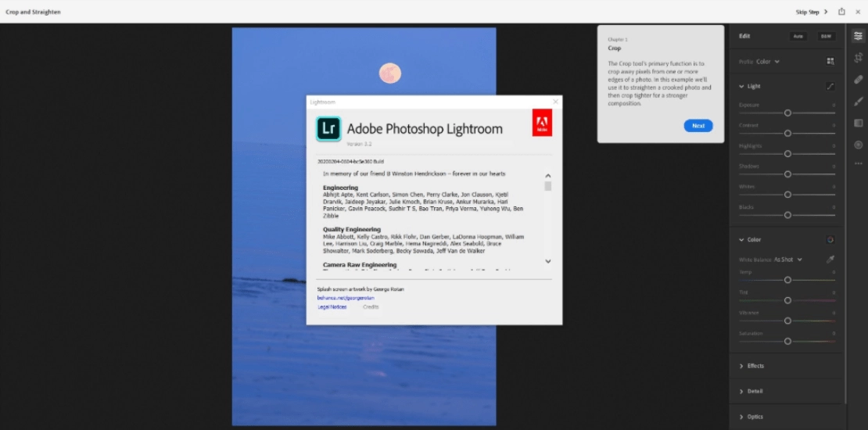Select the Brush adjustment tool
The width and height of the screenshot is (868, 430).
pos(858,102)
